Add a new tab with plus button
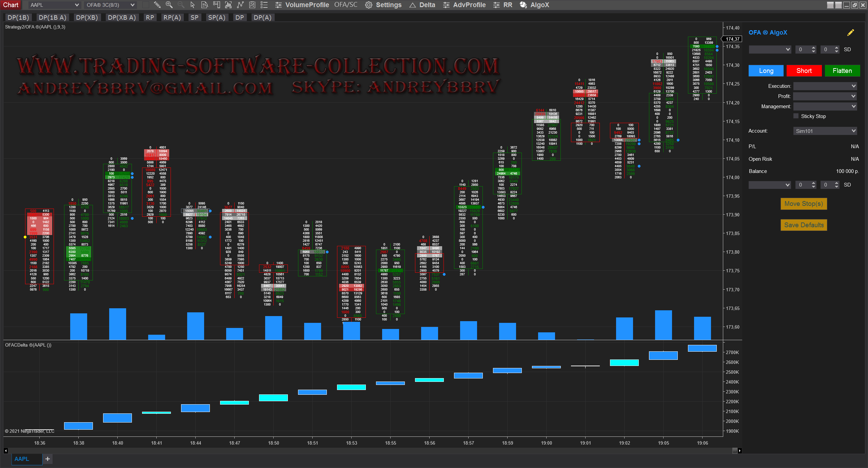This screenshot has height=468, width=868. coord(47,459)
